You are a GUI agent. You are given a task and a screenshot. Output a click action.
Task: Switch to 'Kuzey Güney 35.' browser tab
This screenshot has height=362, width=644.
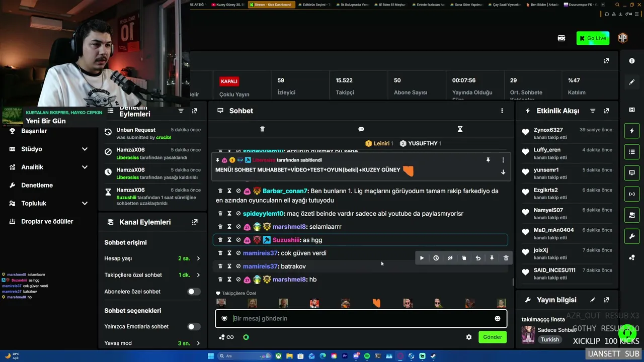click(x=228, y=5)
